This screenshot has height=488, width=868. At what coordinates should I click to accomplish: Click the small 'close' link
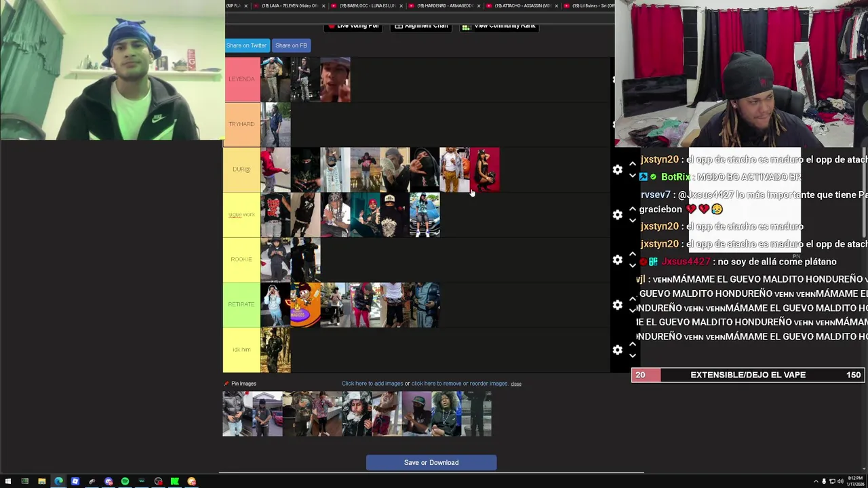tap(516, 384)
